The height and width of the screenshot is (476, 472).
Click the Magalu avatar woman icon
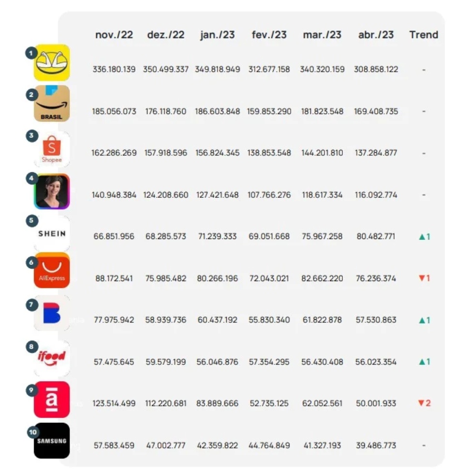coord(52,191)
